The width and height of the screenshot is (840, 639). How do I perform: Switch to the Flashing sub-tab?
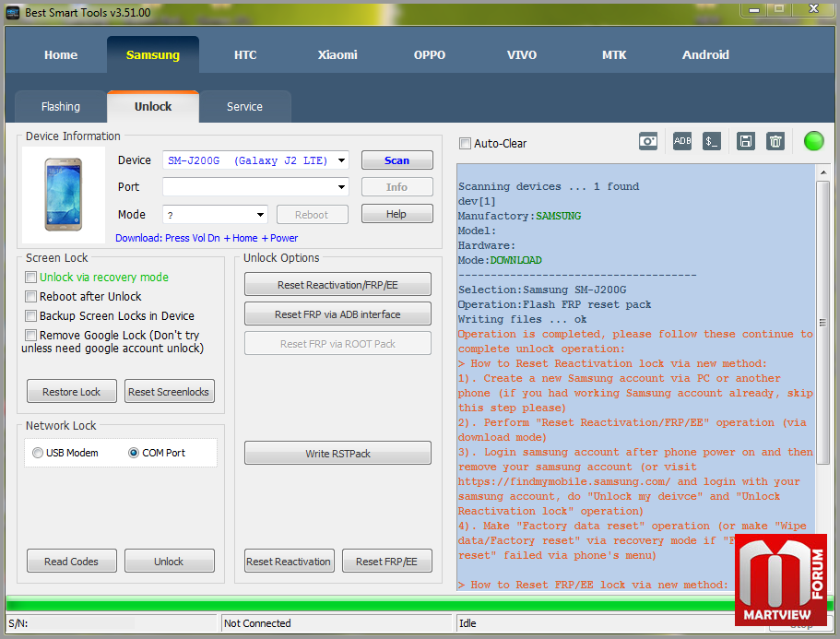click(61, 107)
